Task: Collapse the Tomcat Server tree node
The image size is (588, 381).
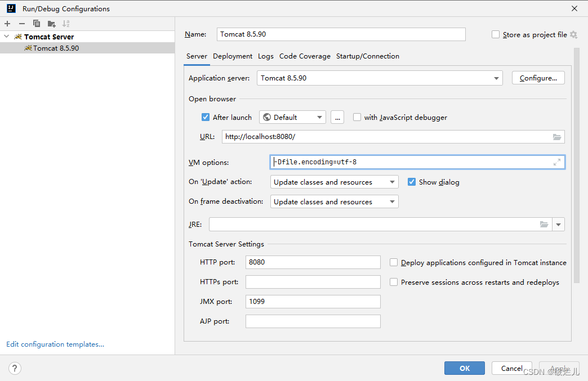Action: 6,37
